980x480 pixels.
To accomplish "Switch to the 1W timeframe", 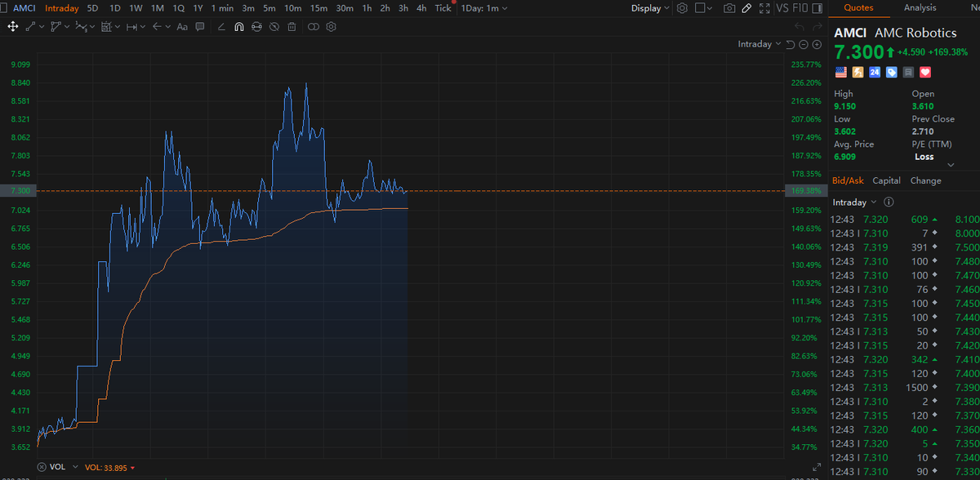I will [x=136, y=8].
